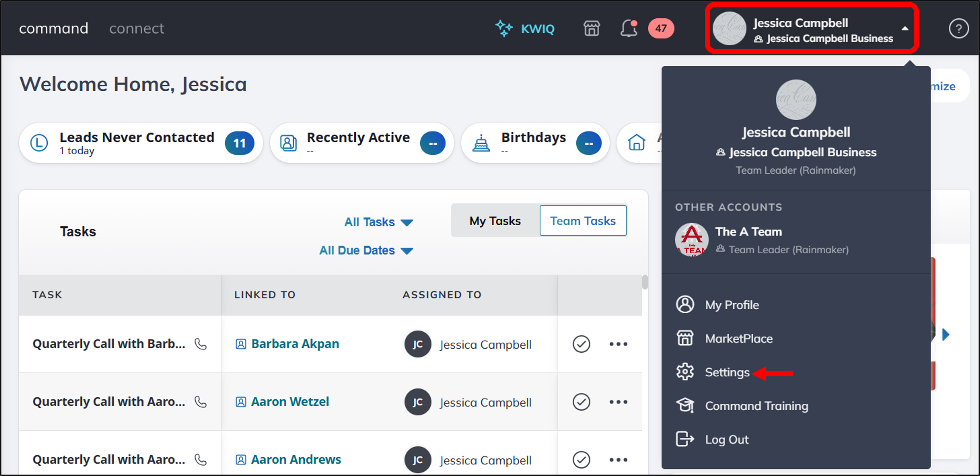
Task: Mark Aaron Andrews task as complete
Action: [581, 460]
